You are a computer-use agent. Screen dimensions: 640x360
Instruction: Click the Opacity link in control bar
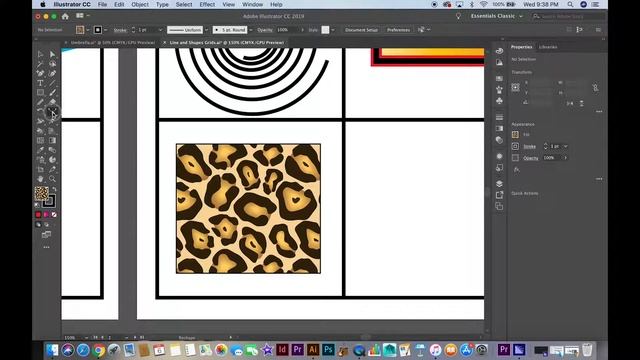[x=265, y=30]
